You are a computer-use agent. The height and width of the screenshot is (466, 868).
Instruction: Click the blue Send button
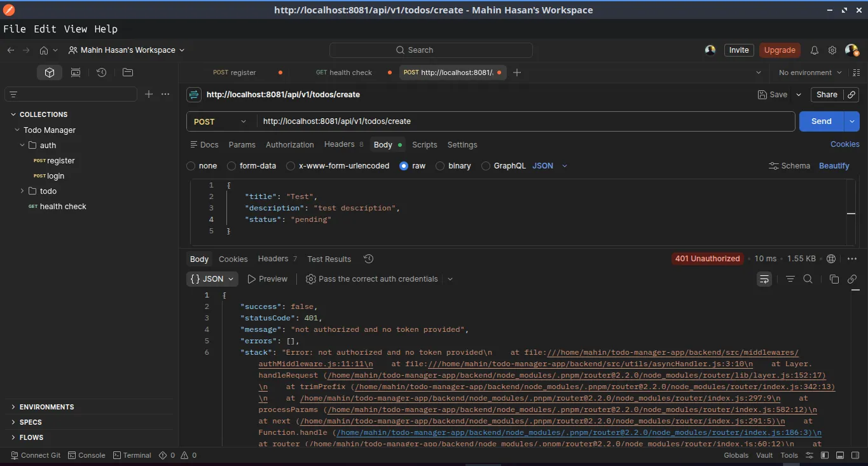click(x=822, y=121)
